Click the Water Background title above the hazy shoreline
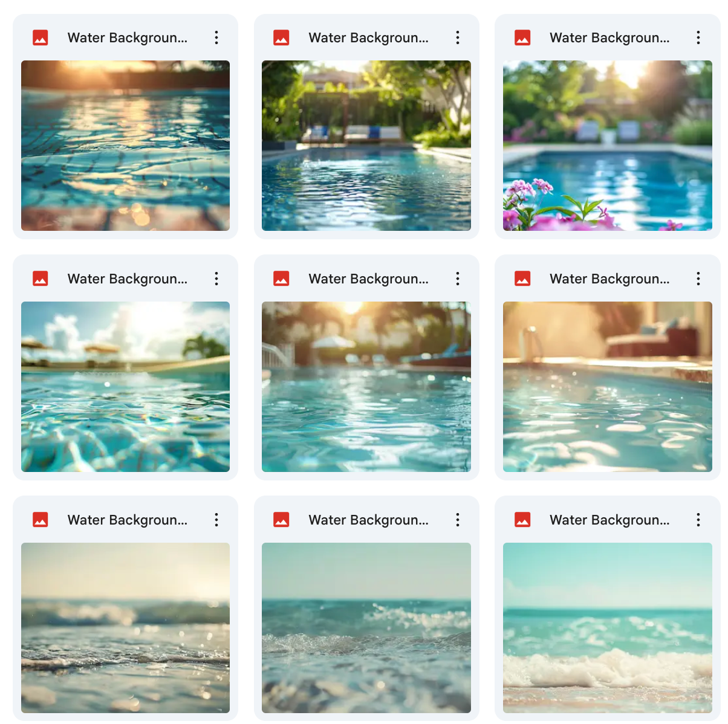 tap(128, 520)
